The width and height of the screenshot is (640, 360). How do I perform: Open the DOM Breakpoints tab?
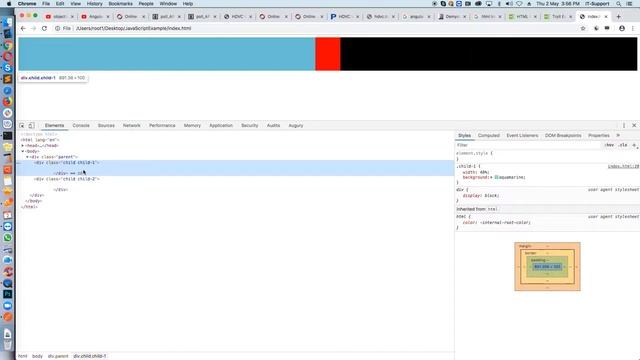[x=563, y=136]
